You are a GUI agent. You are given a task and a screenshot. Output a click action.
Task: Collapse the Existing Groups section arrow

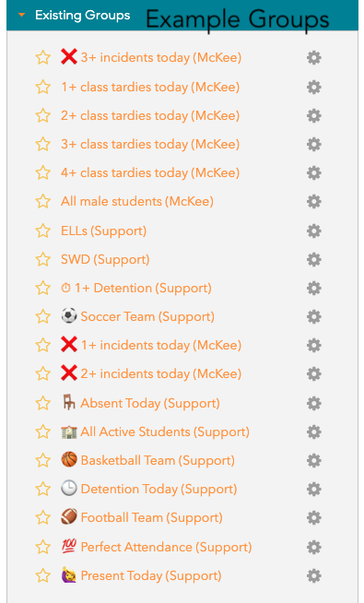22,15
